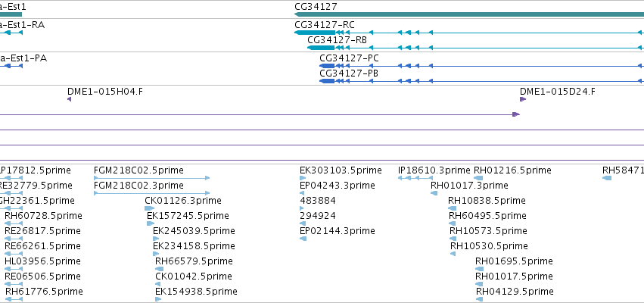This screenshot has height=303, width=644.
Task: Click the EK303103.5prime EST marker
Action: [303, 178]
